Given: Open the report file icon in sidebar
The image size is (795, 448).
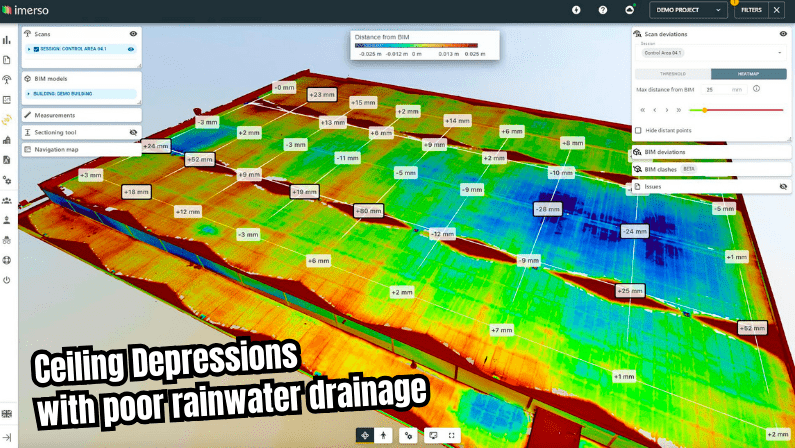Looking at the screenshot, I should (x=7, y=160).
